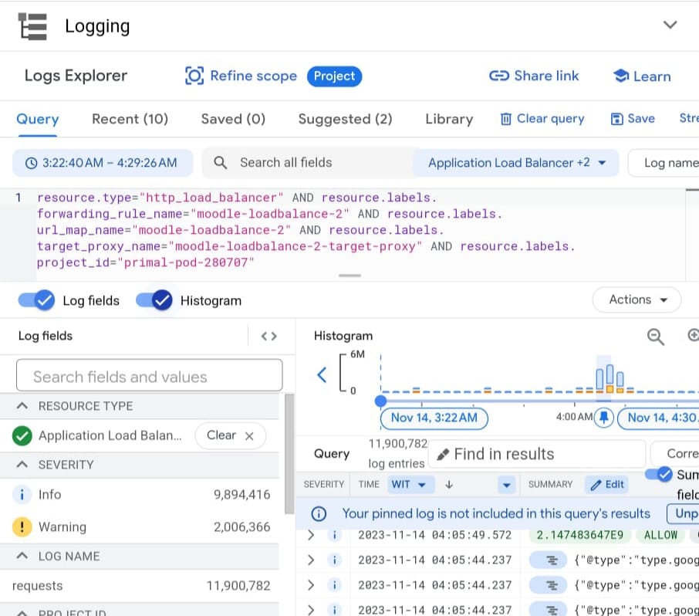Click the log fields panel scrollbar
Image resolution: width=699 pixels, height=616 pixels.
tap(289, 454)
